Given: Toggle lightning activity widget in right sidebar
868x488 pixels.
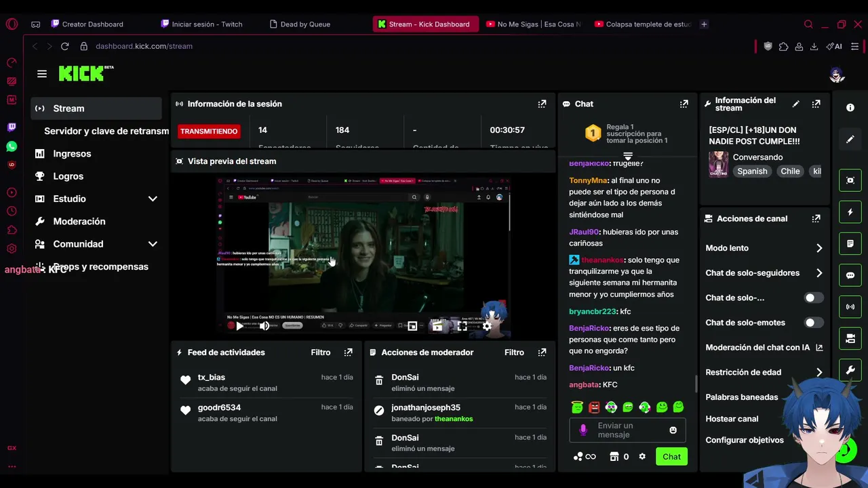Looking at the screenshot, I should [850, 212].
